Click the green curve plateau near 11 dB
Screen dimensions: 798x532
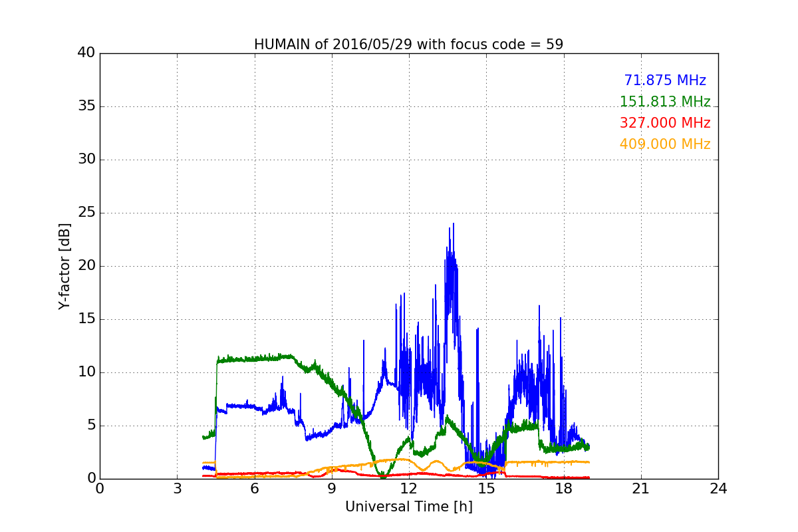(256, 358)
